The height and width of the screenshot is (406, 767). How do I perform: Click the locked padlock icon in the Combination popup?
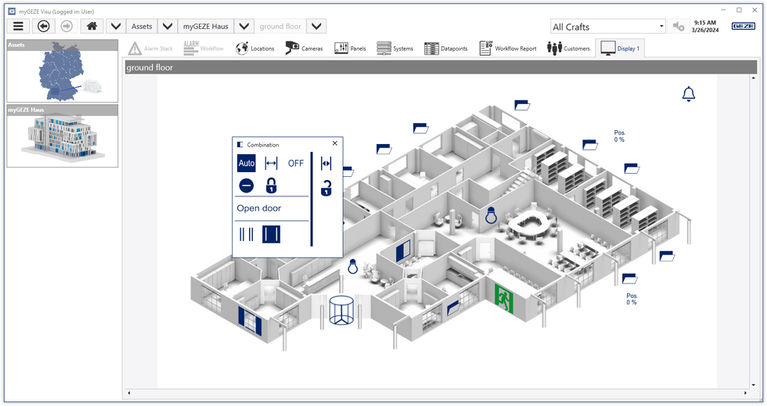tap(271, 185)
